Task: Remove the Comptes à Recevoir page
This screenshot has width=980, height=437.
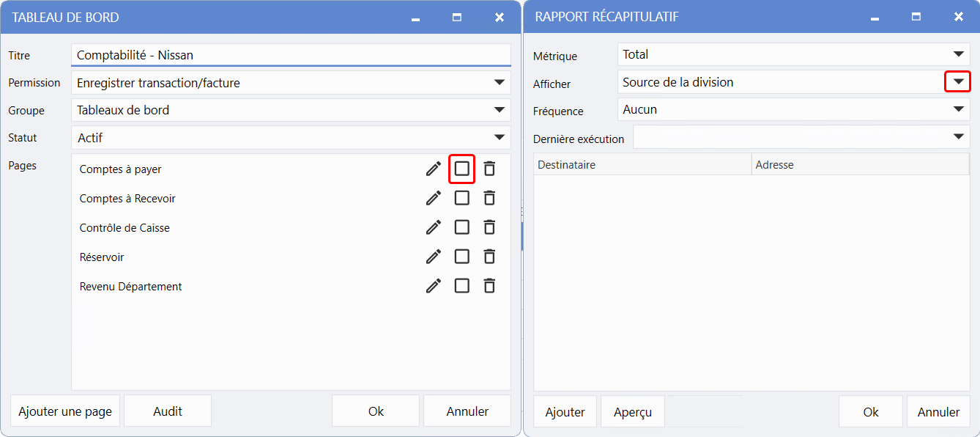Action: click(x=489, y=198)
